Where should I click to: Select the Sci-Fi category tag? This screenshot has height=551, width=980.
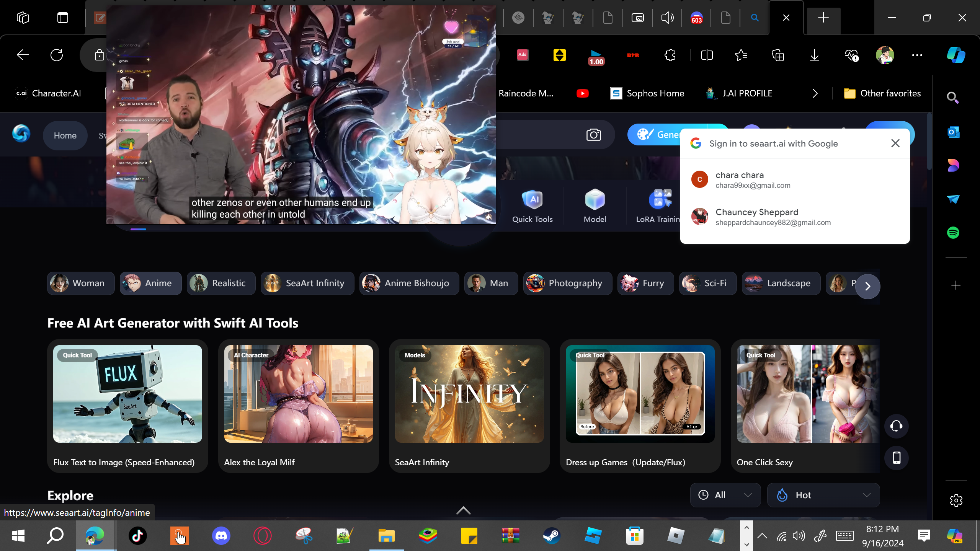(708, 283)
